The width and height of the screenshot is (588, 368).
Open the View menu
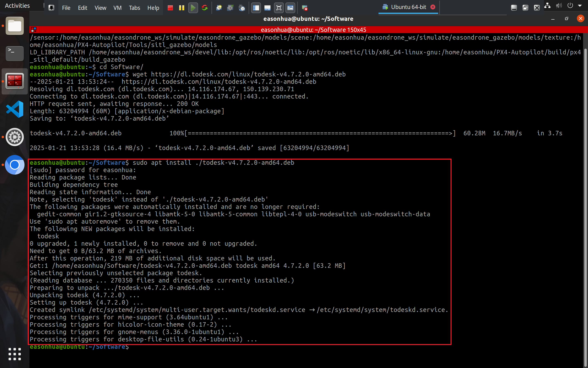click(x=100, y=8)
